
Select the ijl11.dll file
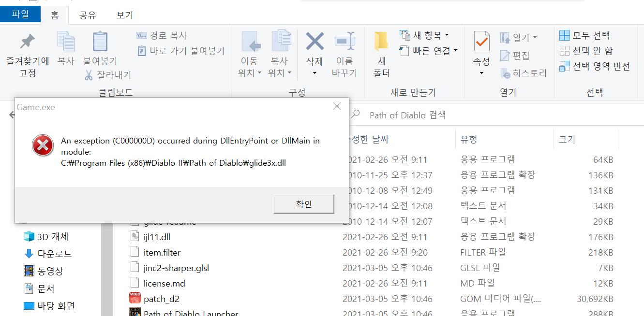[x=157, y=237]
